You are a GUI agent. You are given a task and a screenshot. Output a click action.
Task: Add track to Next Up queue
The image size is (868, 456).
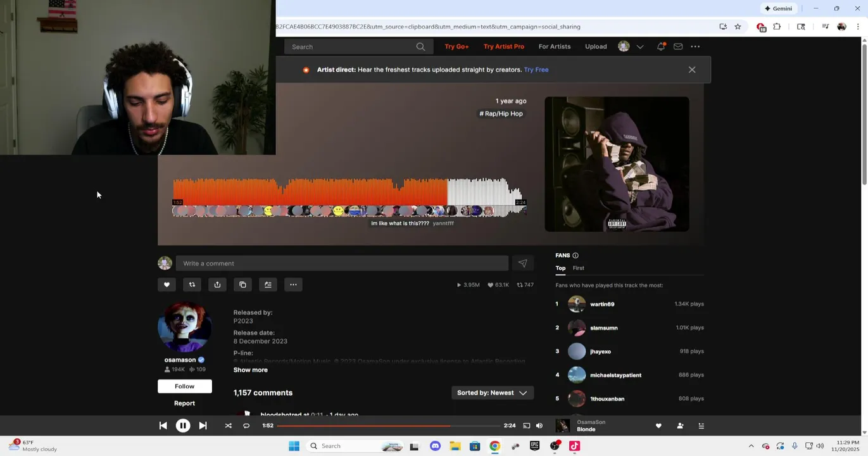(268, 284)
